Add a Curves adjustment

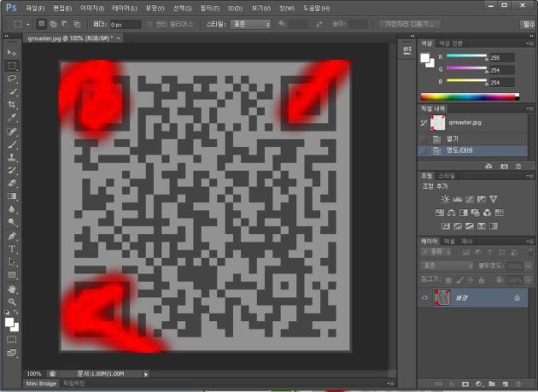470,199
